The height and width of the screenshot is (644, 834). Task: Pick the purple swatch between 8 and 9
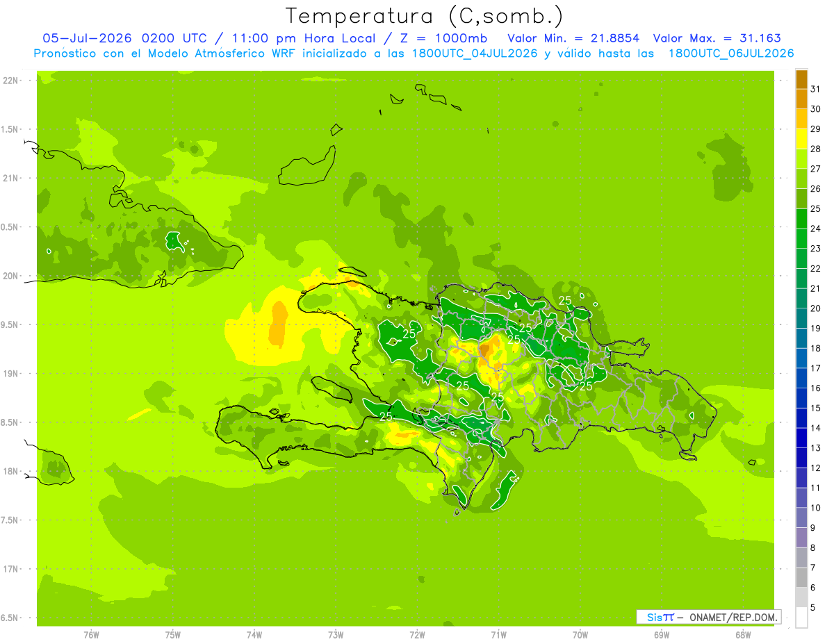coord(801,537)
